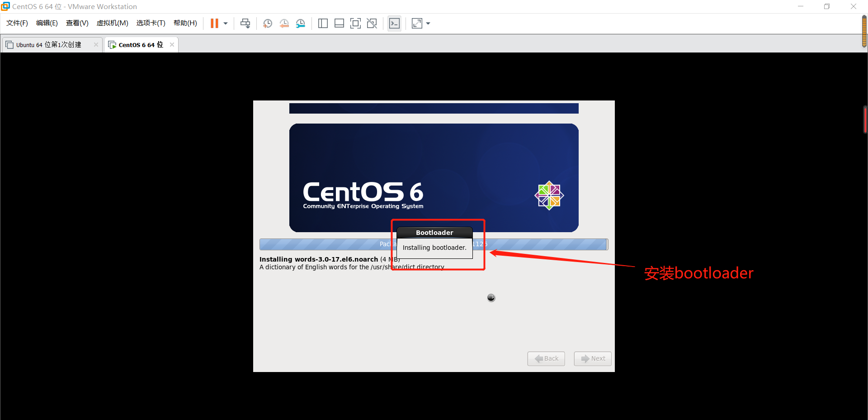
Task: Click the dictionary package description text
Action: [352, 267]
